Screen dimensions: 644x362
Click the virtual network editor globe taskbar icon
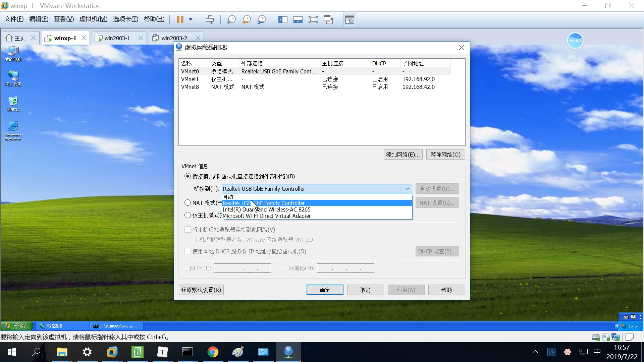click(288, 352)
